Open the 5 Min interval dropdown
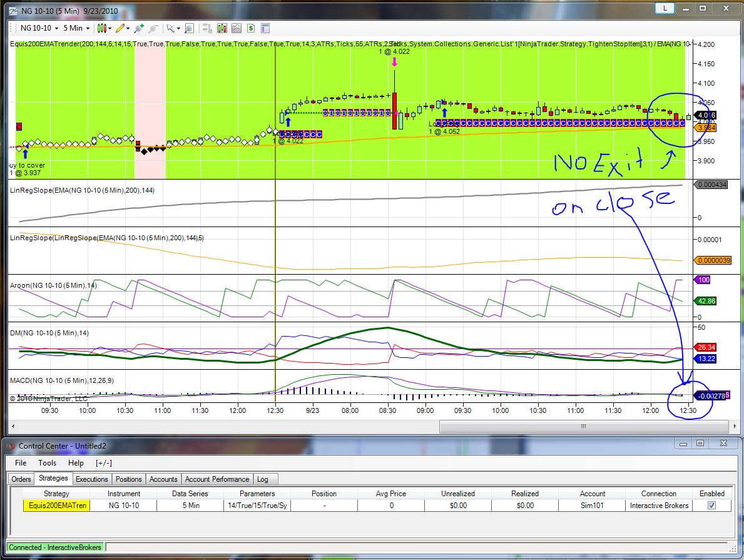This screenshot has width=744, height=560. pyautogui.click(x=76, y=28)
